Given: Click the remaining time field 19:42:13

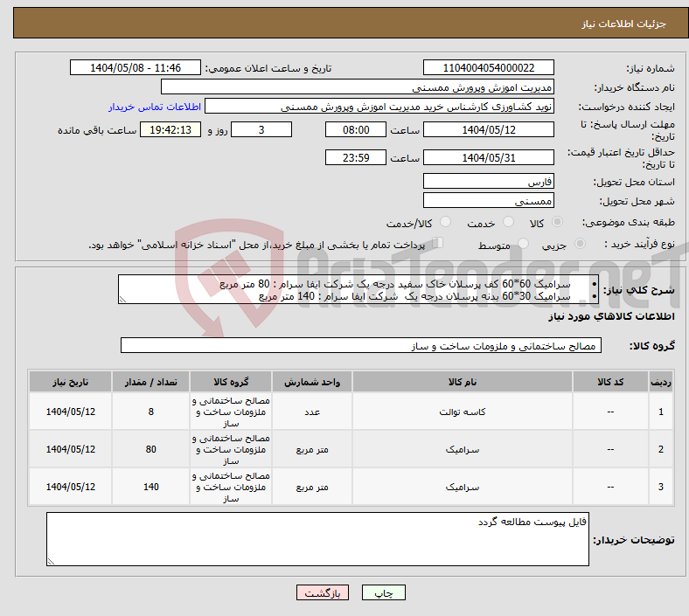Looking at the screenshot, I should [x=171, y=129].
